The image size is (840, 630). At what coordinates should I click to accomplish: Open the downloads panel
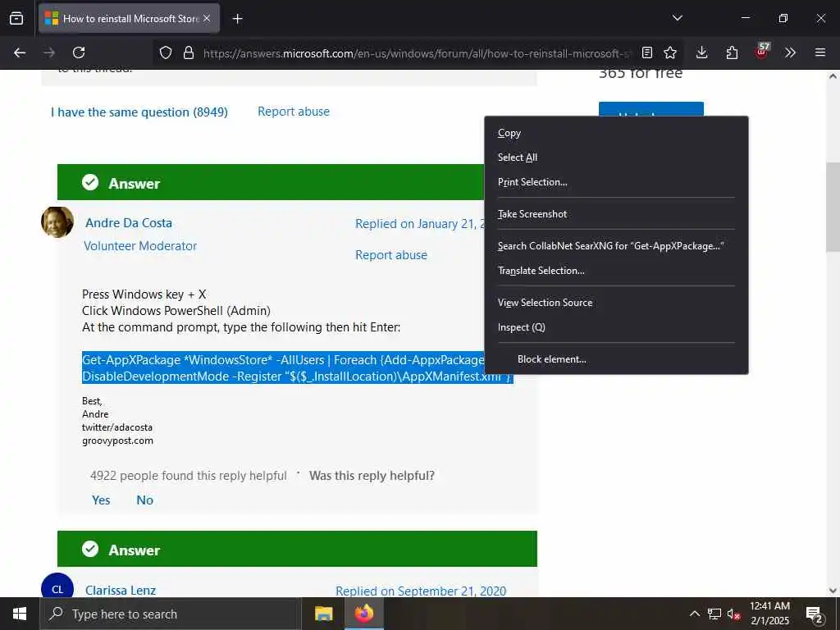pos(702,52)
